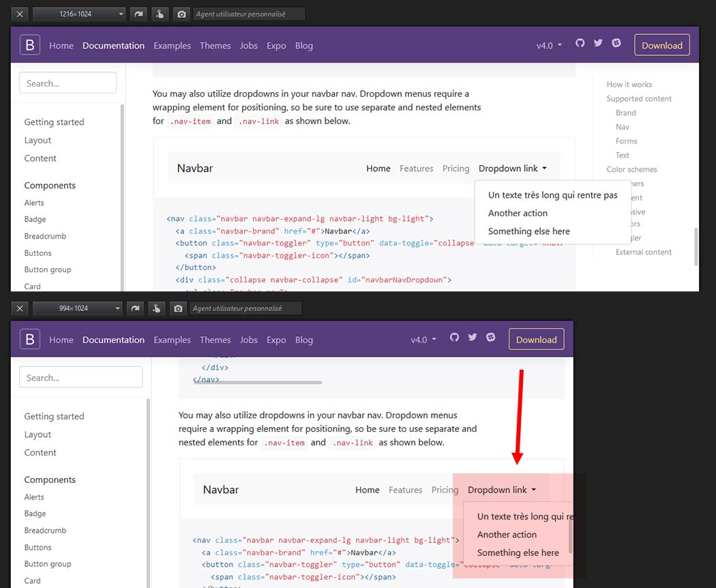The height and width of the screenshot is (588, 716).
Task: Open Layout in the wider view sidebar
Action: pos(38,141)
